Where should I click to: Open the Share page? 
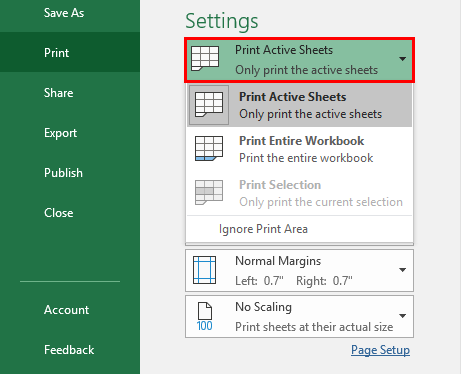point(58,93)
